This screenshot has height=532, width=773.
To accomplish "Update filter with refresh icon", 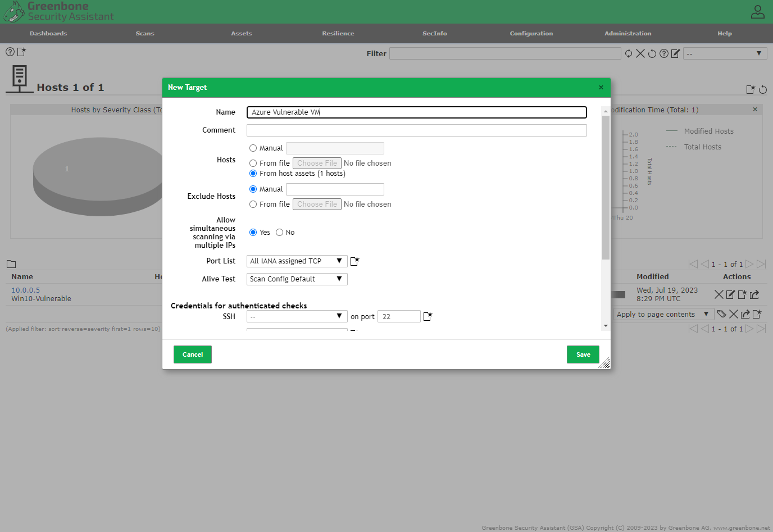I will pyautogui.click(x=629, y=53).
